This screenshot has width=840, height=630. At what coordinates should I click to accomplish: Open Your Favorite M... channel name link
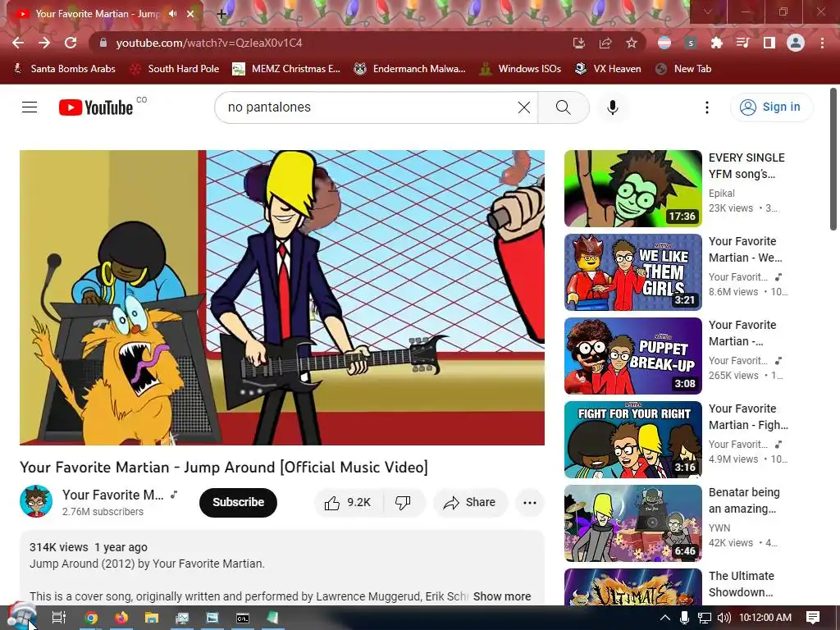point(113,495)
